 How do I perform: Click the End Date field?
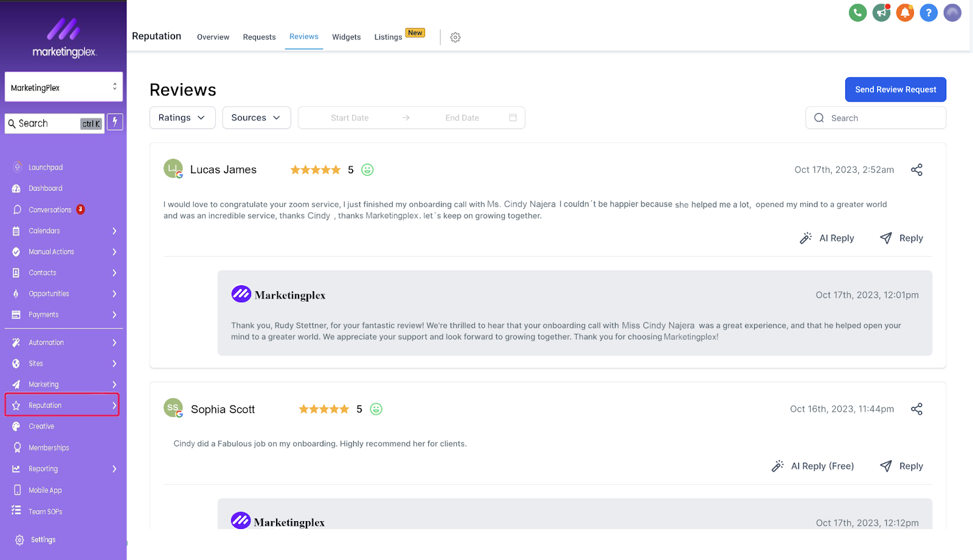click(x=462, y=118)
